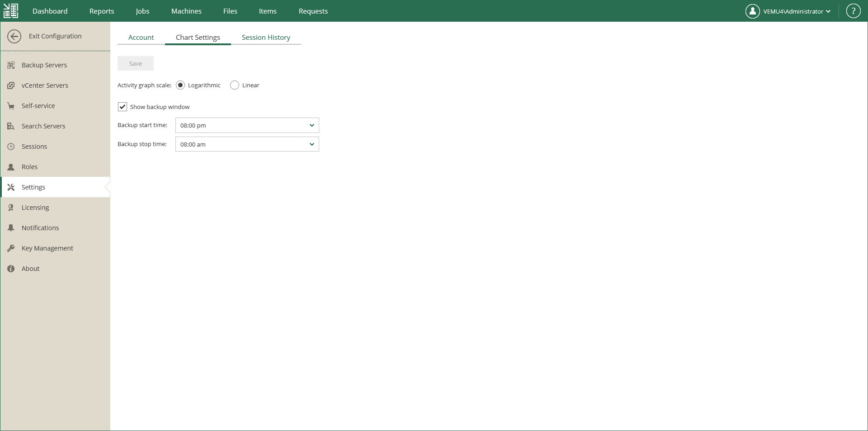Click the Exit Configuration back arrow icon
This screenshot has height=431, width=868.
pyautogui.click(x=14, y=37)
